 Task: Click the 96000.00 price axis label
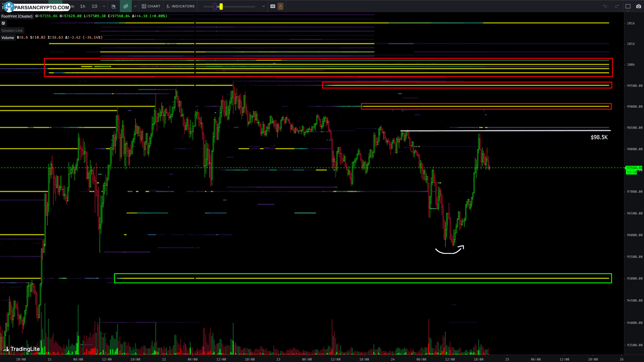point(634,235)
